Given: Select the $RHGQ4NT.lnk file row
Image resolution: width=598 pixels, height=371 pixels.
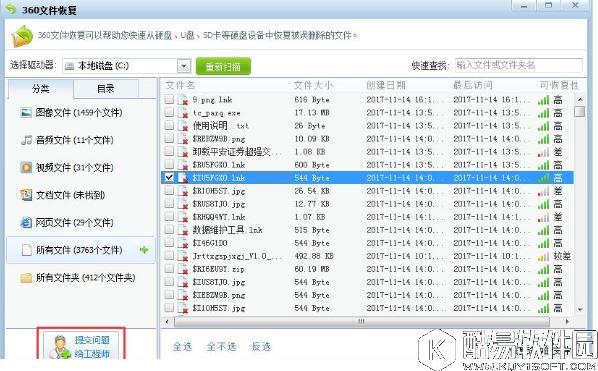Looking at the screenshot, I should click(x=367, y=217).
